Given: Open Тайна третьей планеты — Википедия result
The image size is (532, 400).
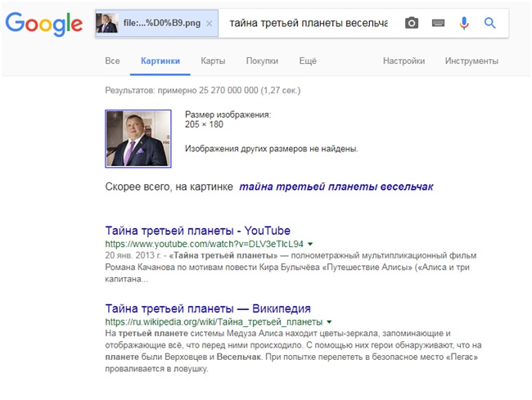Looking at the screenshot, I should click(x=208, y=308).
